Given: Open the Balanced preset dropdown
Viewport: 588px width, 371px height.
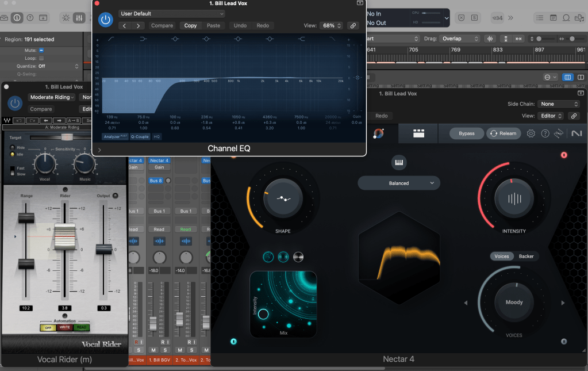Looking at the screenshot, I should pyautogui.click(x=398, y=183).
